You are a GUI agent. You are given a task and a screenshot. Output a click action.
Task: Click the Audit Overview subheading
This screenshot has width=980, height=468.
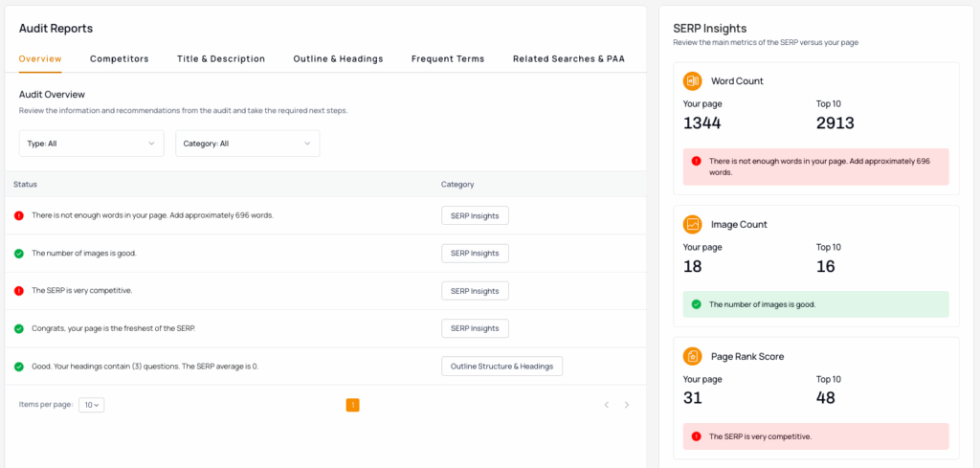(x=52, y=95)
